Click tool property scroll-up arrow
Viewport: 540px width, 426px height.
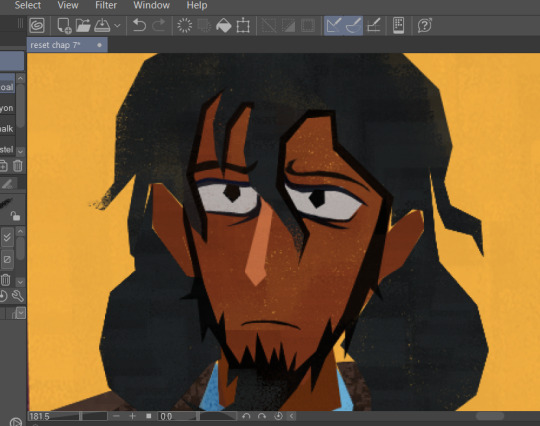[x=20, y=231]
